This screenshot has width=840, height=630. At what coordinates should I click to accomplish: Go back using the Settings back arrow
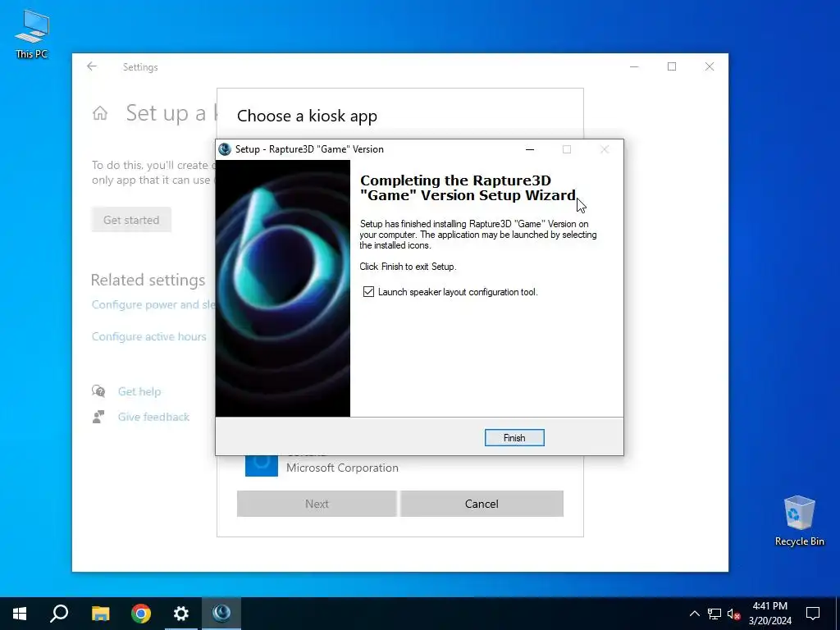pos(92,66)
